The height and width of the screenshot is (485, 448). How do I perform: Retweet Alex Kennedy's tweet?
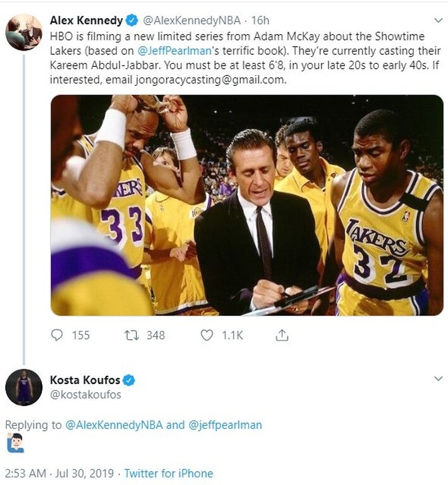click(x=132, y=335)
